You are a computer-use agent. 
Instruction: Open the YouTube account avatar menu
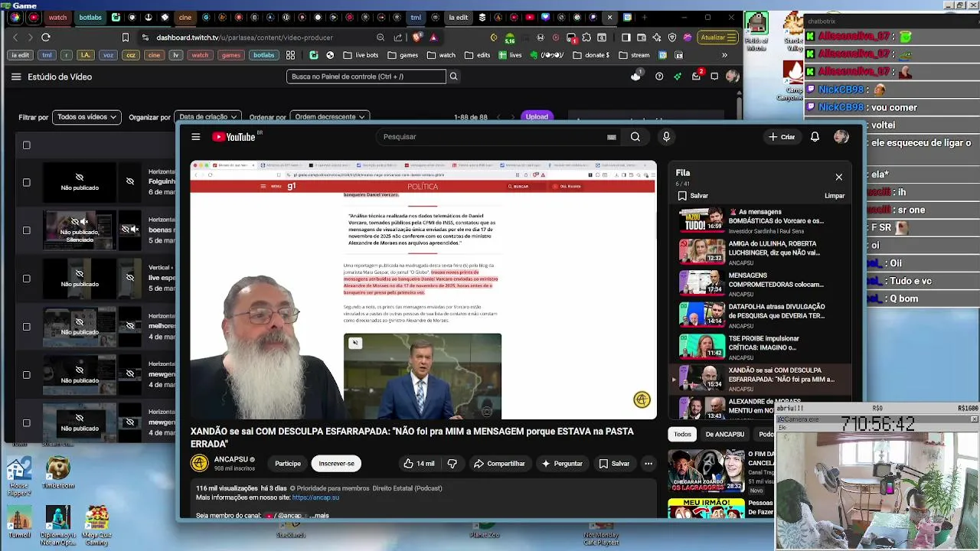pos(841,137)
